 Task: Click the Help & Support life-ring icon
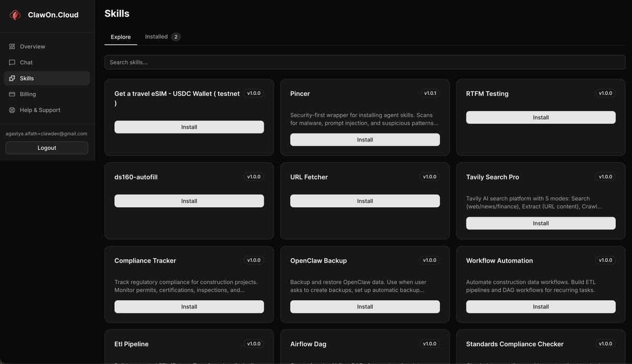tap(11, 110)
